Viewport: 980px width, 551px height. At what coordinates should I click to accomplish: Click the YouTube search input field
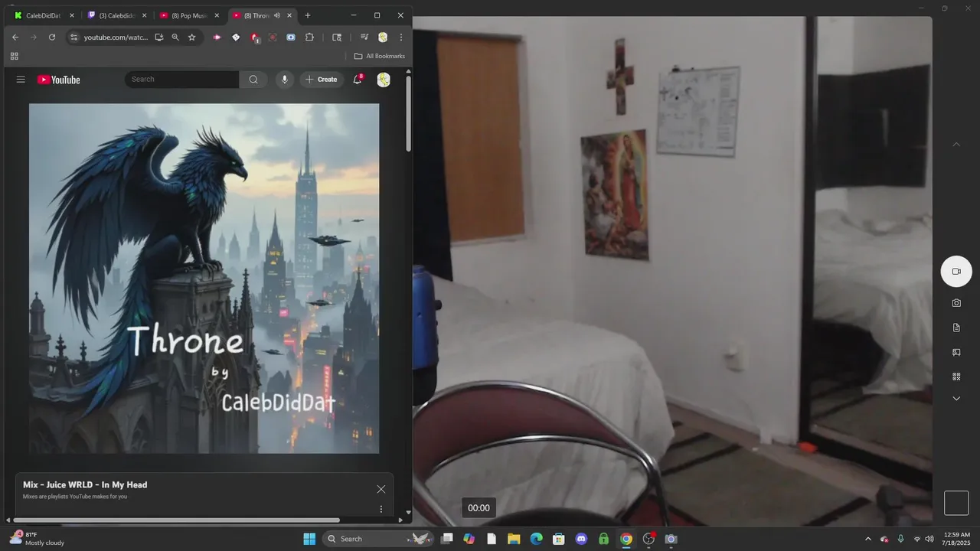182,80
